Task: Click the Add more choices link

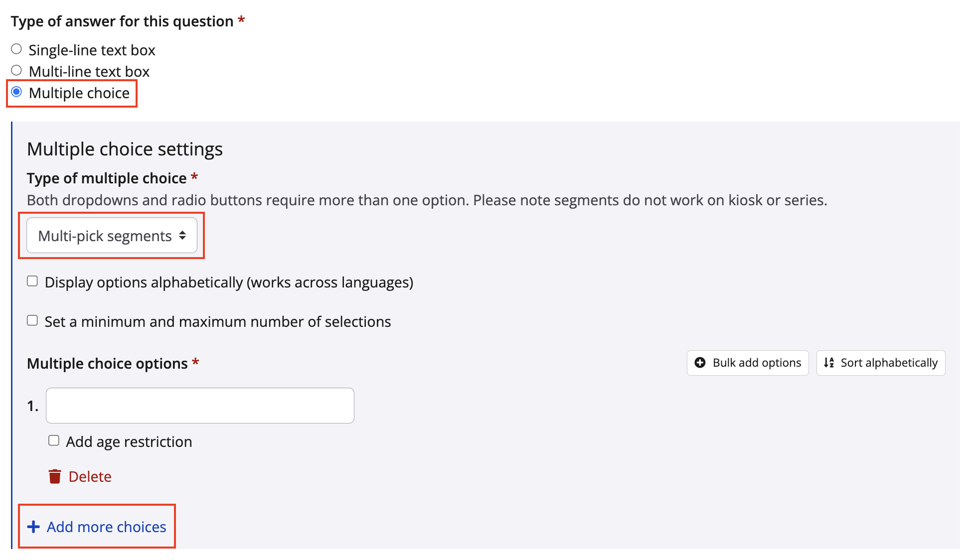Action: 106,527
